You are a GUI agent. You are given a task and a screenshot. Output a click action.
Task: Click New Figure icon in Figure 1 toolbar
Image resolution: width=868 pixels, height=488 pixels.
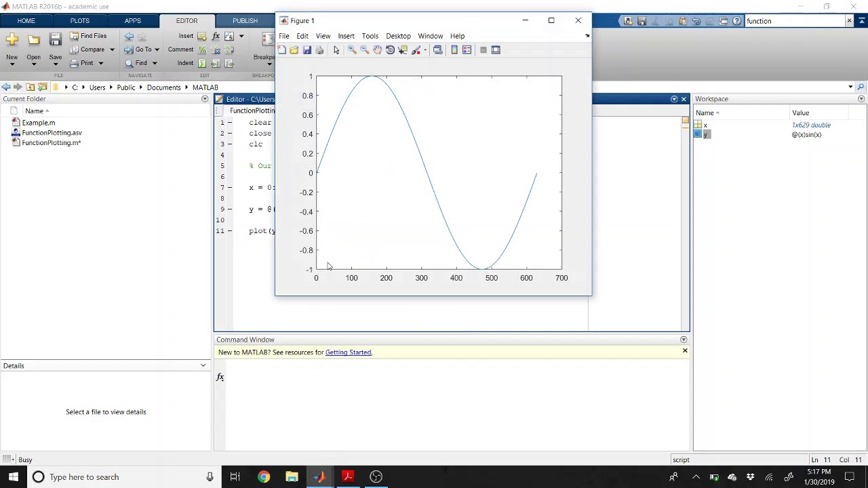pos(281,50)
